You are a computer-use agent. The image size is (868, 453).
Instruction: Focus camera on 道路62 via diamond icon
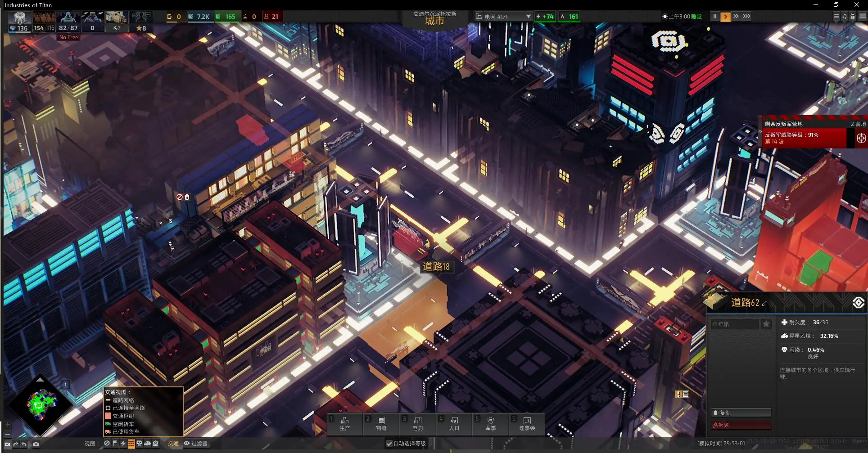858,302
